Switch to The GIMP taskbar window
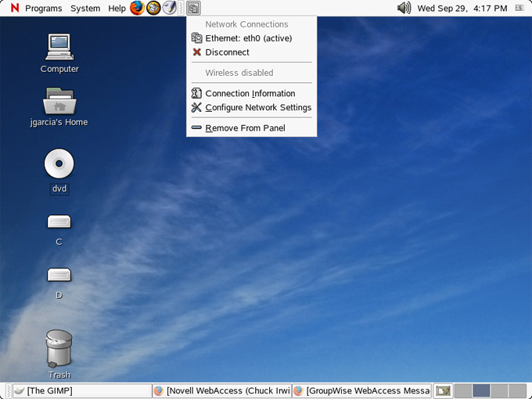The image size is (532, 399). [82, 391]
